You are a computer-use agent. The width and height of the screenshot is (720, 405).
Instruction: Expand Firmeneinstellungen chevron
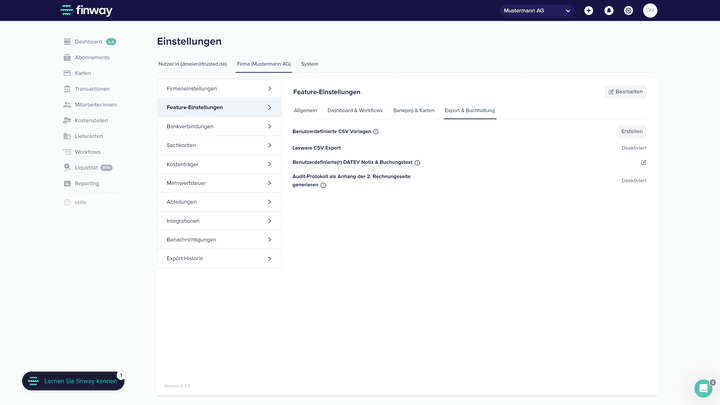[x=270, y=89]
